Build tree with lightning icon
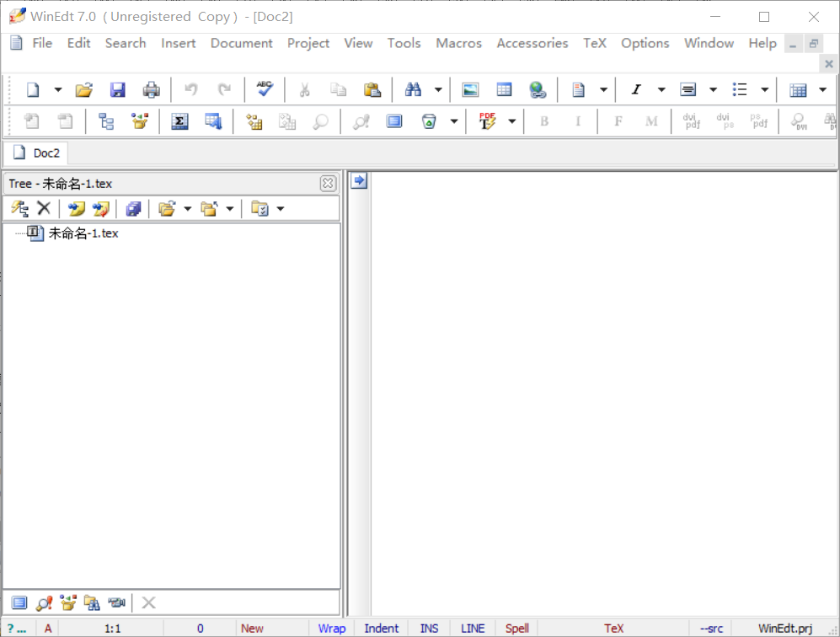Viewport: 840px width, 637px height. (x=20, y=208)
